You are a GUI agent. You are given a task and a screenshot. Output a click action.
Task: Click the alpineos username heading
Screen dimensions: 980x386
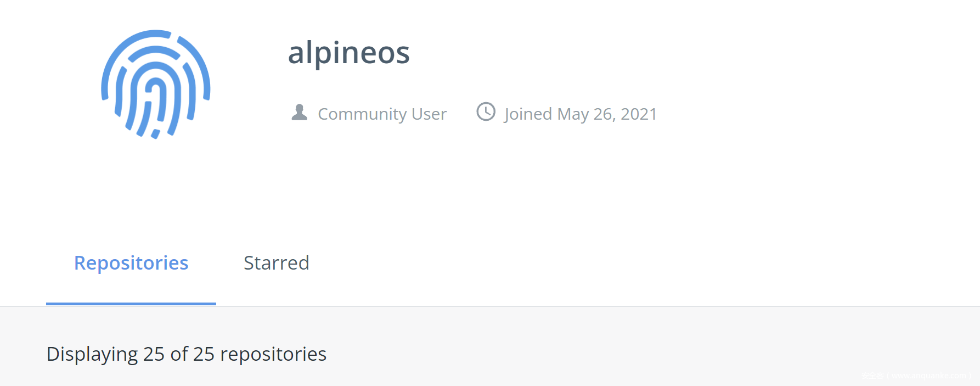tap(348, 53)
